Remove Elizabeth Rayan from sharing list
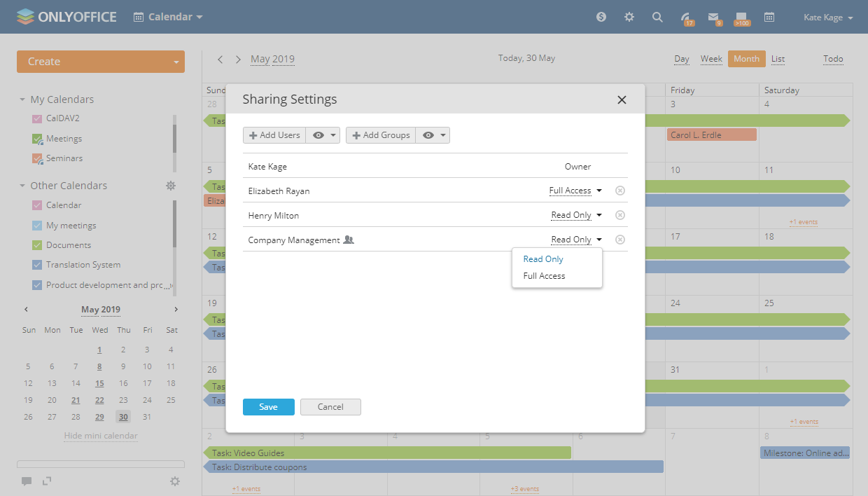The image size is (868, 496). 619,191
